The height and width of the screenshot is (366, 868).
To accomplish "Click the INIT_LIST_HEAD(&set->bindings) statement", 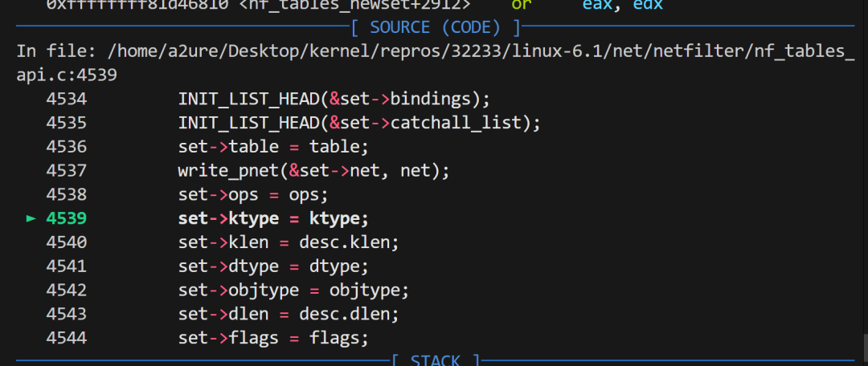I will 334,100.
